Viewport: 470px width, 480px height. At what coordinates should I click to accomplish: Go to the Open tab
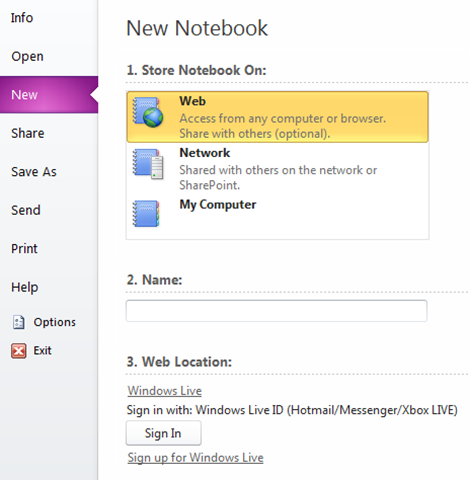click(x=27, y=56)
